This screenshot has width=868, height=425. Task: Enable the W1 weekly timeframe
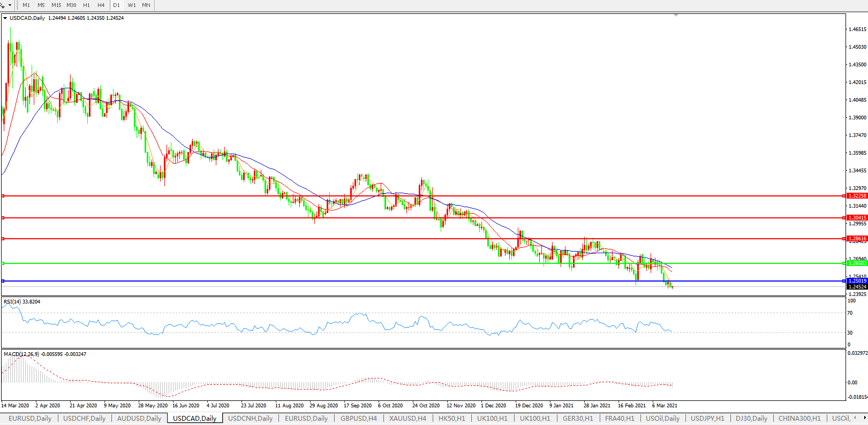132,5
